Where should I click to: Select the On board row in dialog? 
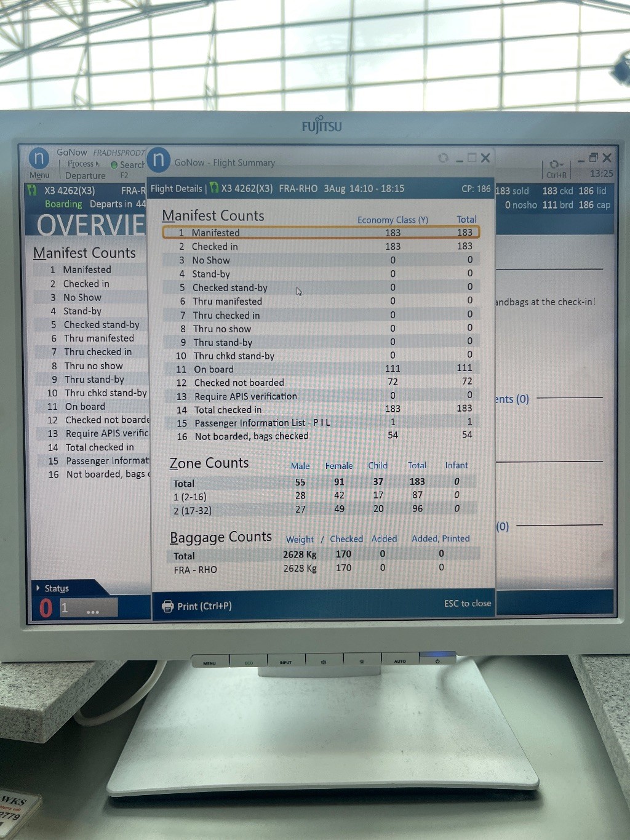[321, 369]
